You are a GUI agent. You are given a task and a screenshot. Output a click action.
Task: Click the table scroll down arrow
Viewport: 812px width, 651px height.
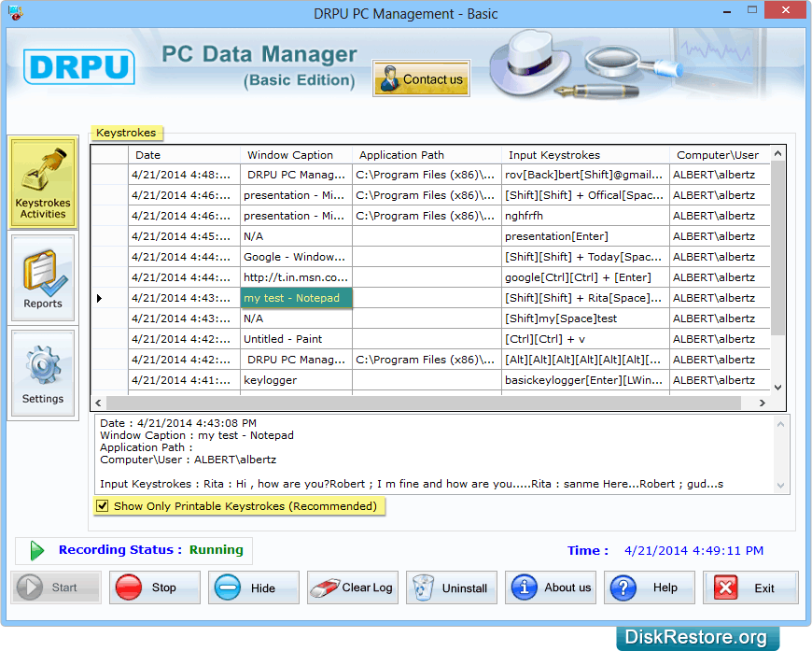pyautogui.click(x=777, y=388)
